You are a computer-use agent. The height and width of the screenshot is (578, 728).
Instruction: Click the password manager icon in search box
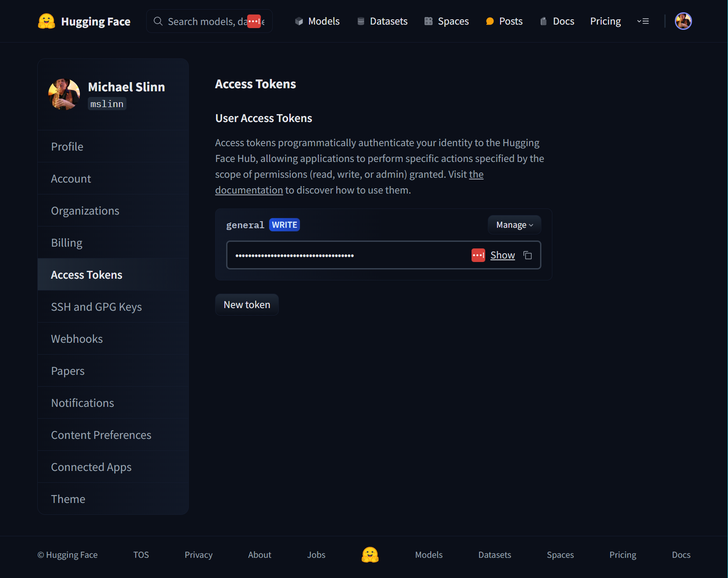254,22
